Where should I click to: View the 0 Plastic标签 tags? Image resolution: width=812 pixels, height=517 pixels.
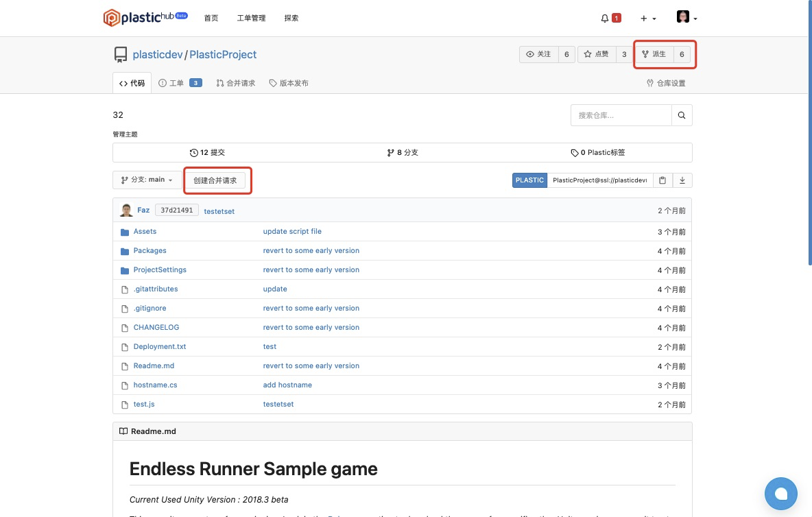597,153
